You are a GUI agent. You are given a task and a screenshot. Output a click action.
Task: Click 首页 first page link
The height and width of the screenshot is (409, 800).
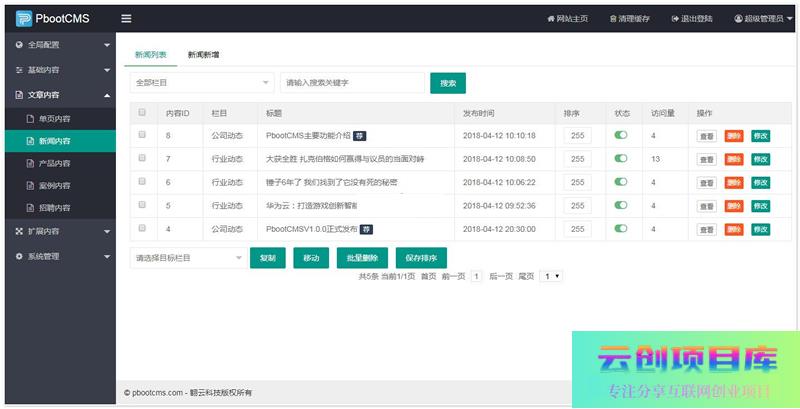click(x=429, y=276)
